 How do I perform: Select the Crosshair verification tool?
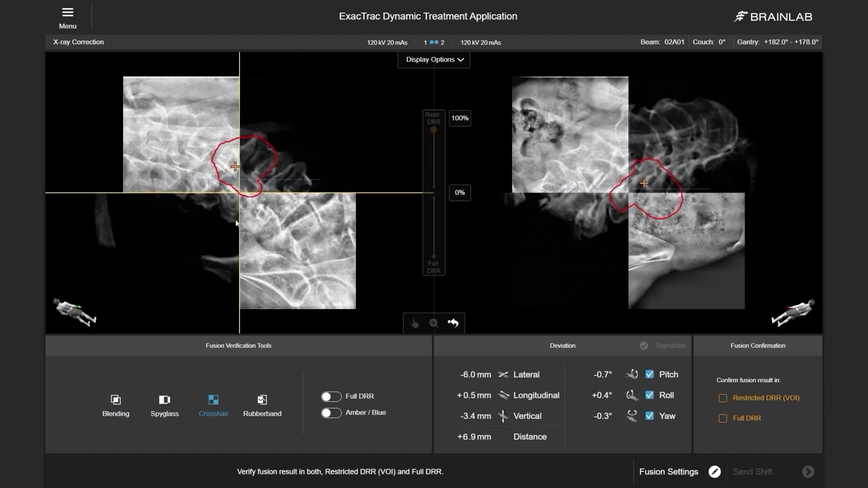click(213, 405)
